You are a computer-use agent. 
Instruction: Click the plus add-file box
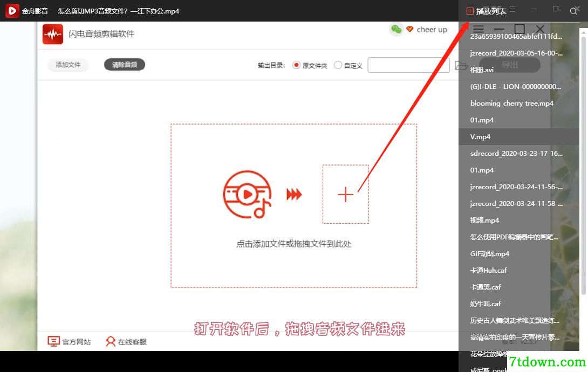click(x=345, y=195)
